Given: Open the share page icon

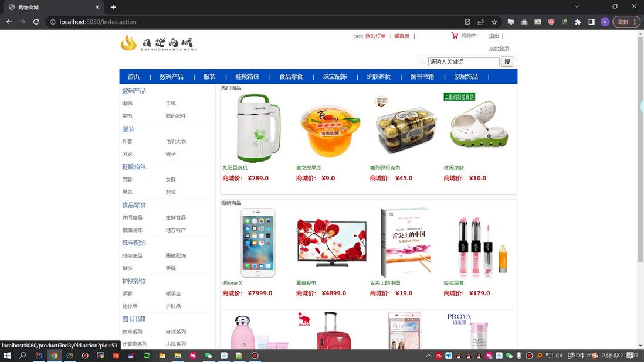Looking at the screenshot, I should [480, 22].
